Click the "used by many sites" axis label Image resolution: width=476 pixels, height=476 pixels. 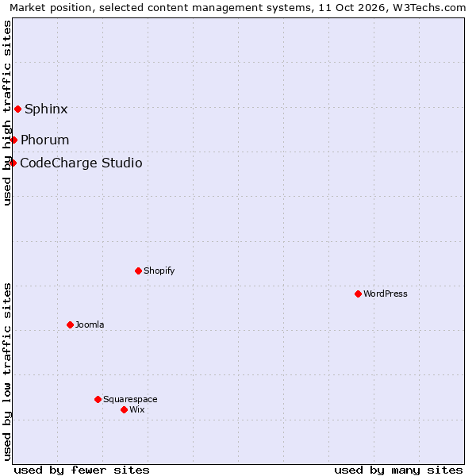click(x=398, y=470)
